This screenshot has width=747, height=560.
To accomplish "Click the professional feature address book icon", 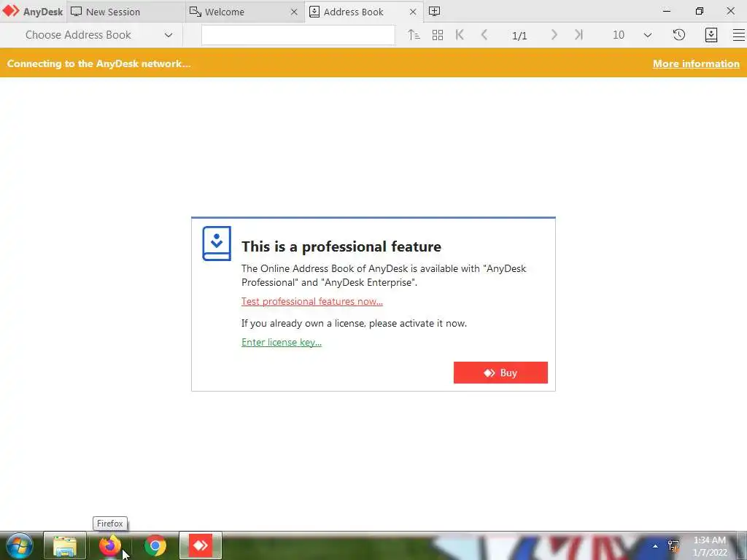I will tap(217, 244).
